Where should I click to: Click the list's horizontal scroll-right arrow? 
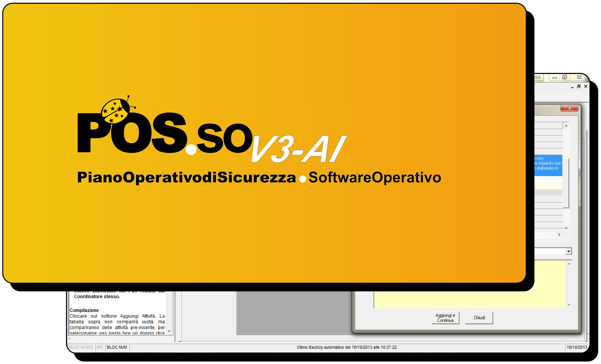coord(560,235)
